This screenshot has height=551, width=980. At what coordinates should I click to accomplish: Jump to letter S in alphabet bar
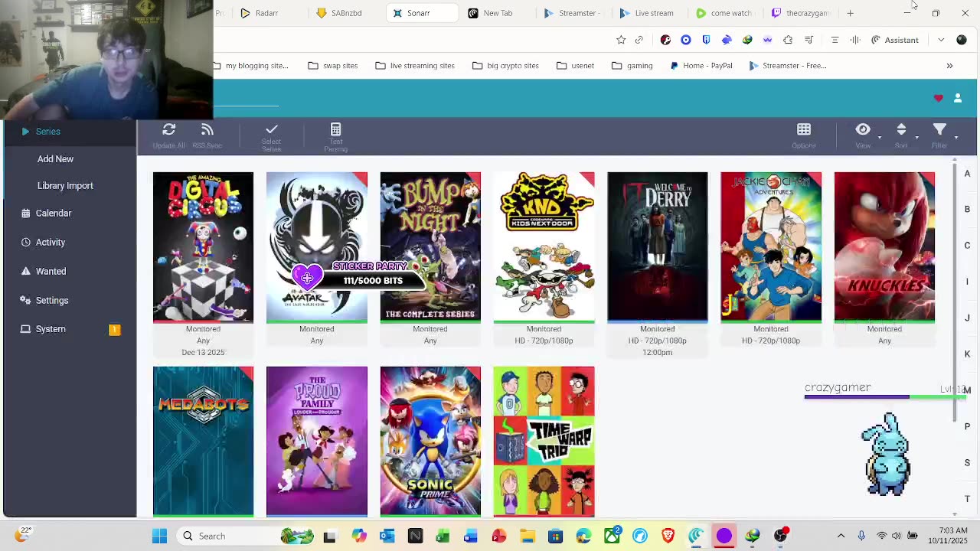pyautogui.click(x=967, y=463)
